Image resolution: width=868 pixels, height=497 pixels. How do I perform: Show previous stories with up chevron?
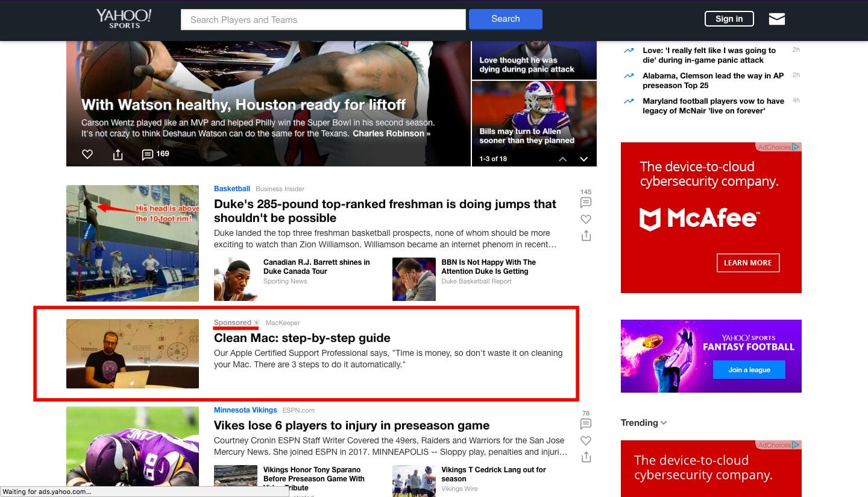tap(562, 159)
